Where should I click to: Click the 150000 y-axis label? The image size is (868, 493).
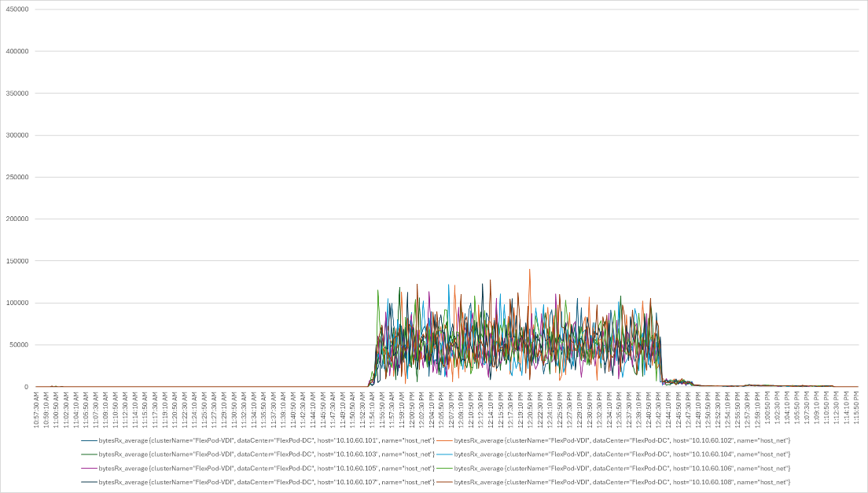click(x=17, y=261)
